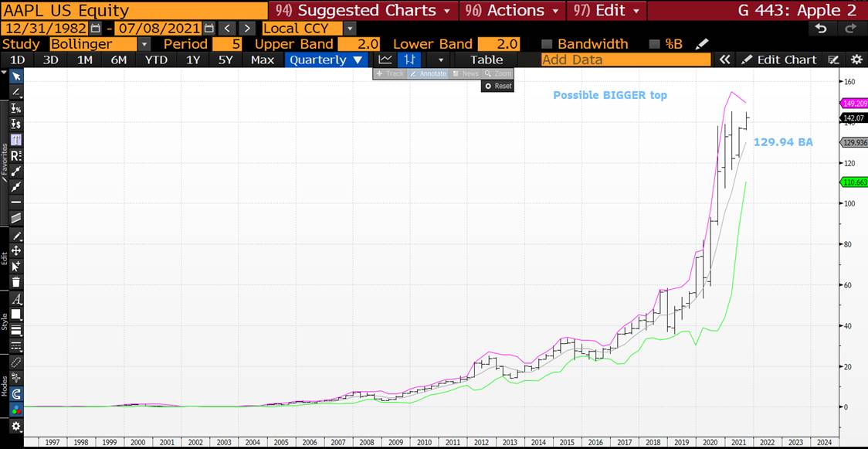The image size is (868, 449).
Task: Toggle Track mode in floating toolbar
Action: point(390,73)
